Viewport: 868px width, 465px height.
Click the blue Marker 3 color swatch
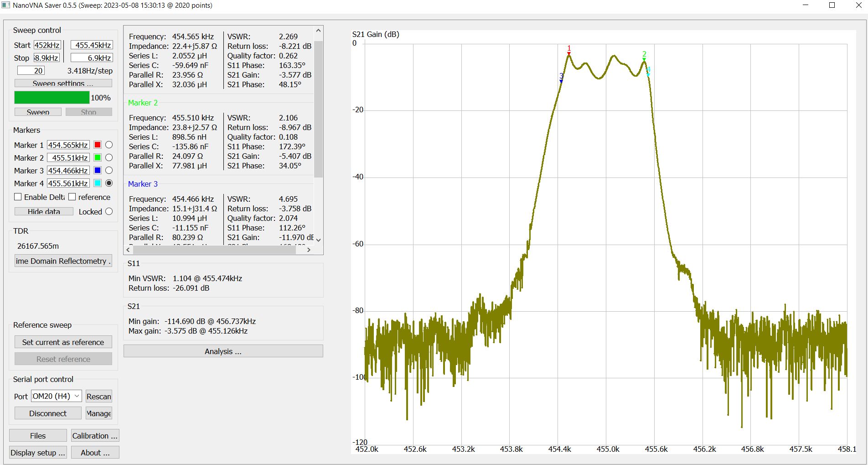[97, 170]
